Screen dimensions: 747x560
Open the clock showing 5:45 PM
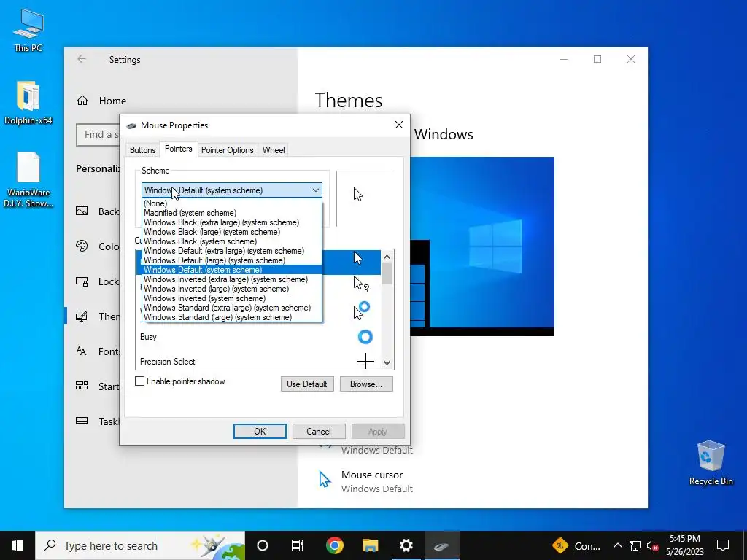click(684, 545)
